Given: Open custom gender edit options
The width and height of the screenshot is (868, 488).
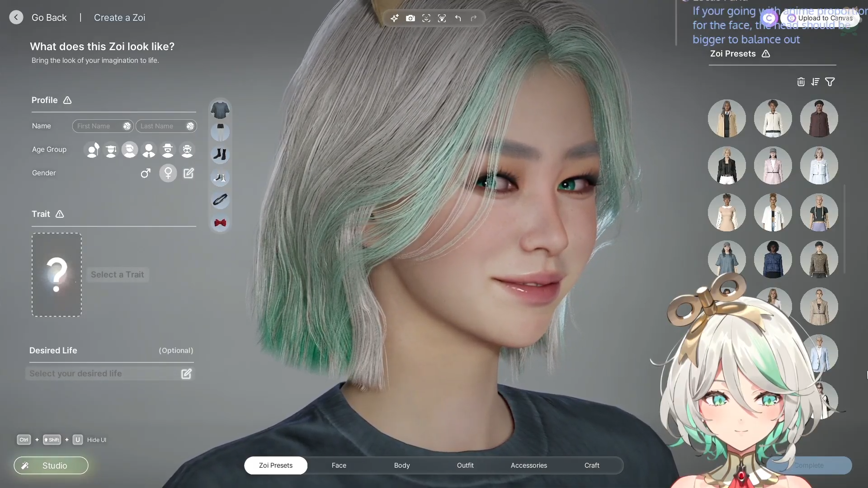Looking at the screenshot, I should click(189, 173).
